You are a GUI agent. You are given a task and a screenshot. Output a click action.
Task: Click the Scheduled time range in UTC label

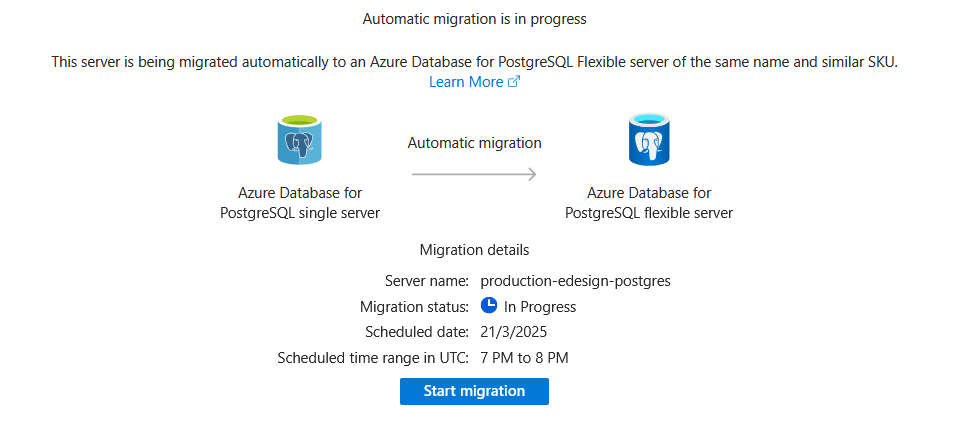click(x=373, y=358)
